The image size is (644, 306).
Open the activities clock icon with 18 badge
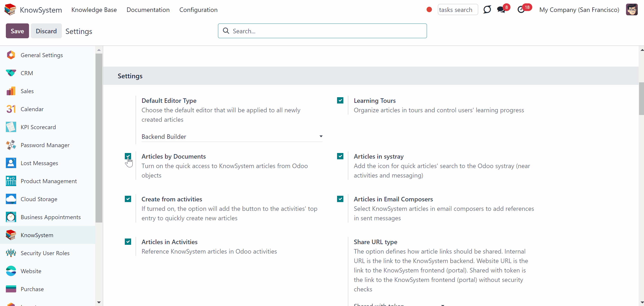521,10
